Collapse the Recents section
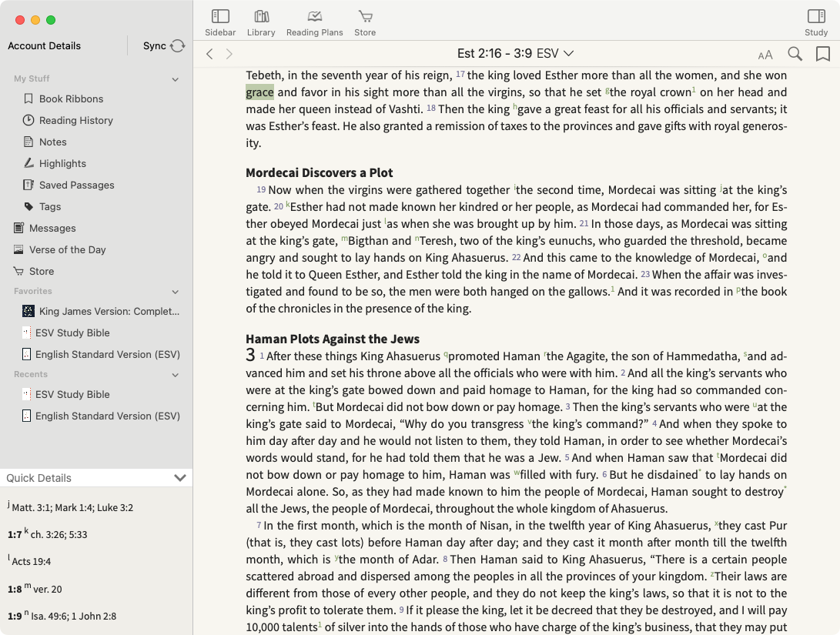The width and height of the screenshot is (840, 635). [x=176, y=375]
